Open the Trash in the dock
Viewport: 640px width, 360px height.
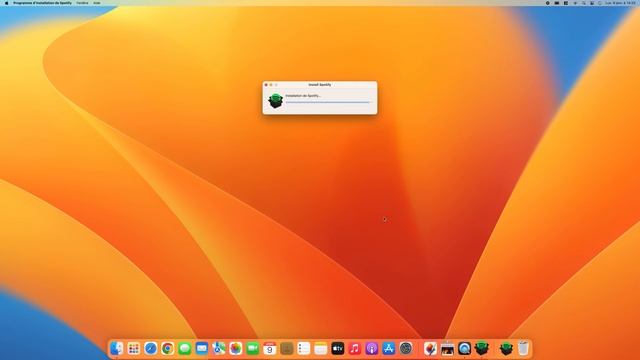[524, 349]
